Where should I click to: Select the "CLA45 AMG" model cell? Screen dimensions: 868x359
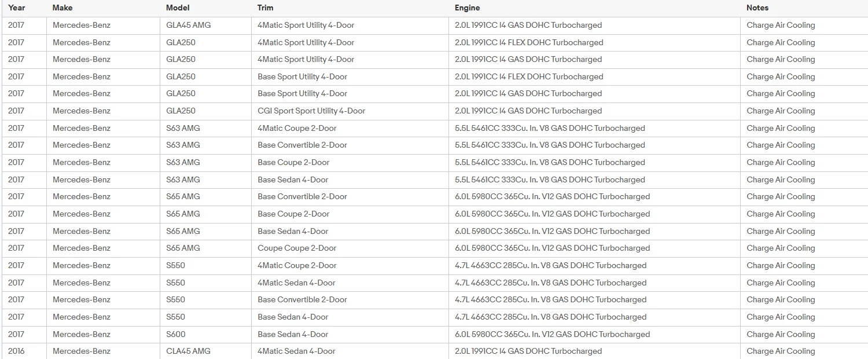pos(188,351)
